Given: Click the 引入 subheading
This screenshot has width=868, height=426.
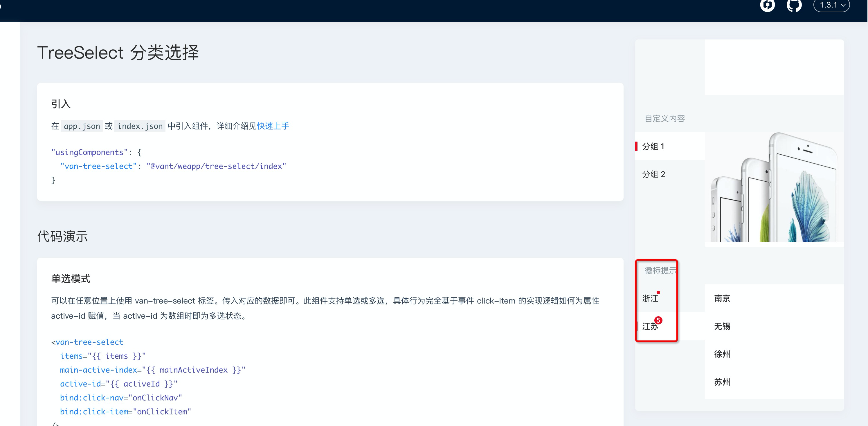Looking at the screenshot, I should pos(61,104).
